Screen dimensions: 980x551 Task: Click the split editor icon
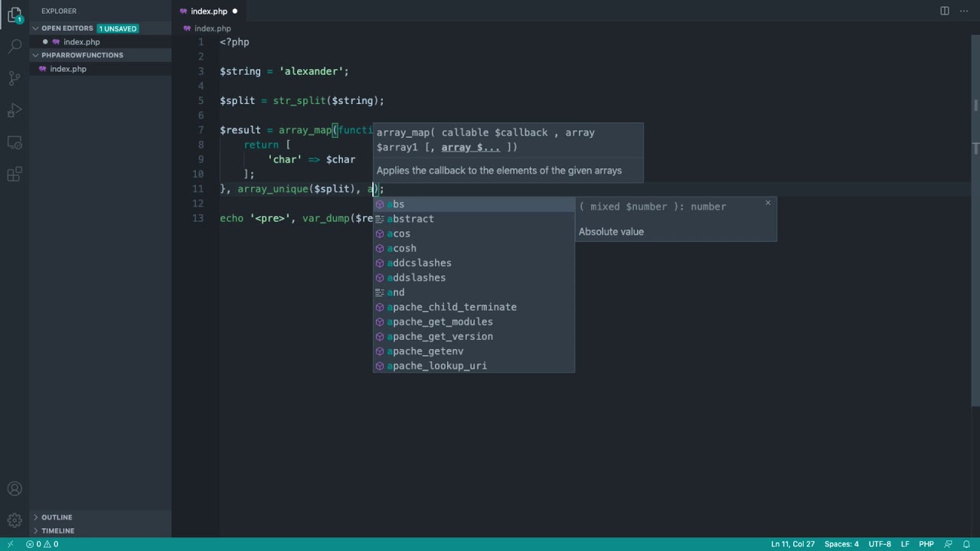945,11
